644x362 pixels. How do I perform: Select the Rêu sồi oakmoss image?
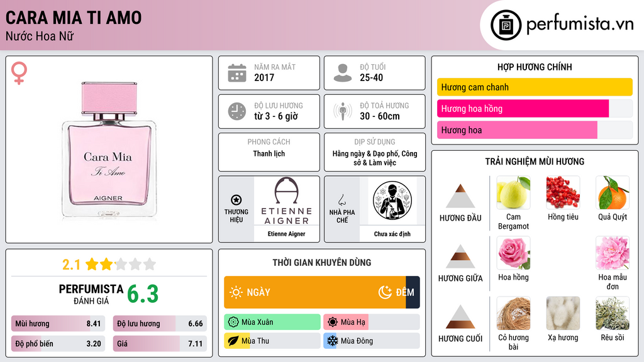tap(613, 313)
